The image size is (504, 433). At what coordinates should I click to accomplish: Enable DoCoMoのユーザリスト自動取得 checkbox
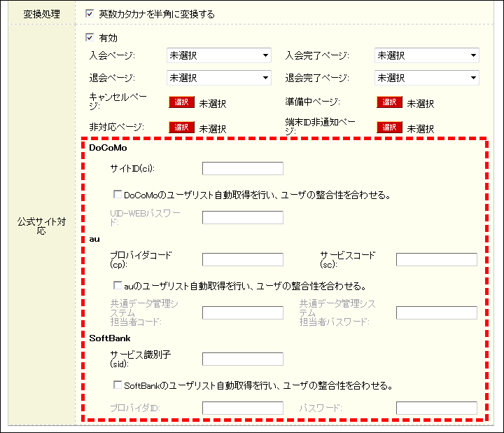(118, 194)
